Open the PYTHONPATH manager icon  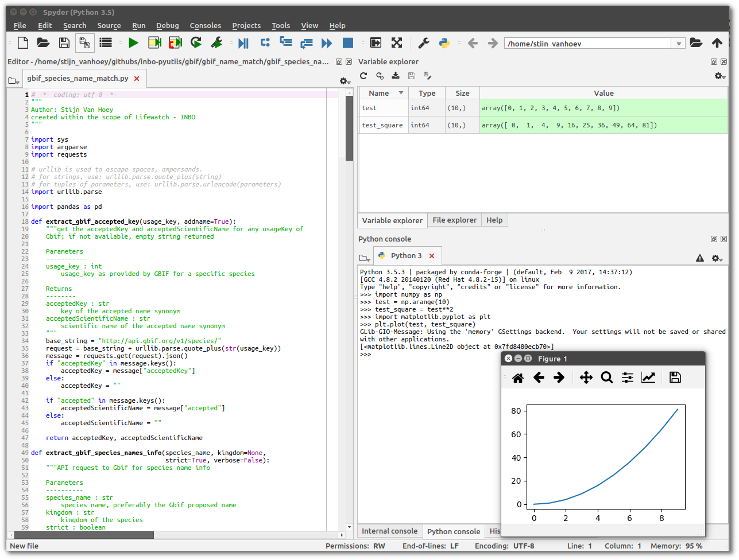click(x=444, y=42)
